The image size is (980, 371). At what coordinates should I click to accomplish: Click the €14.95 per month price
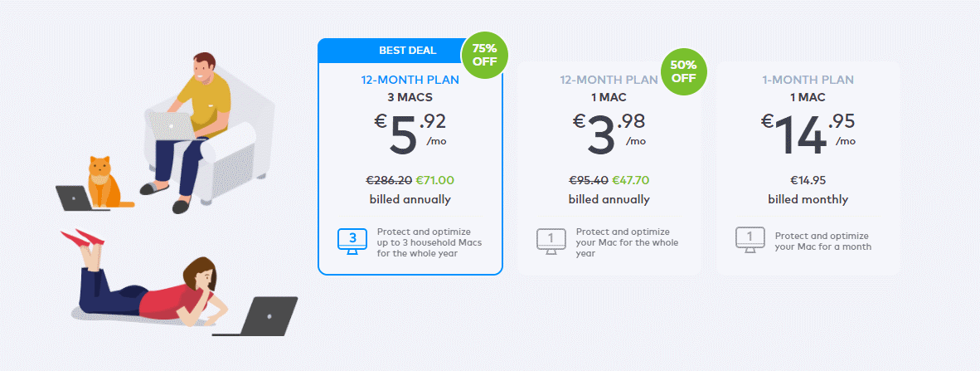click(x=808, y=134)
